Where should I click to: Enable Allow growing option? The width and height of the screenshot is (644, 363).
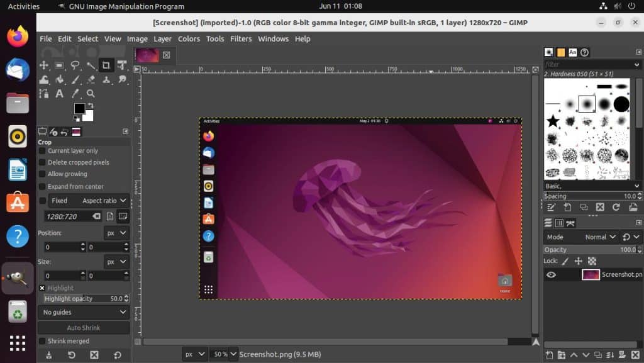pos(42,174)
